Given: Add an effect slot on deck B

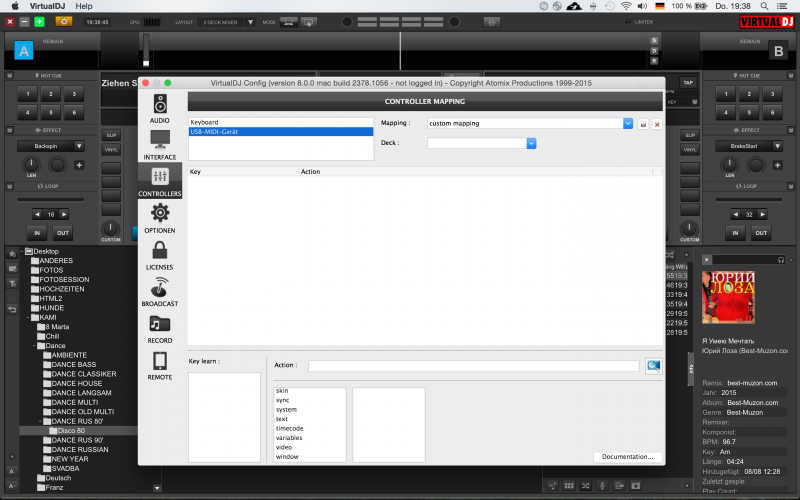Looking at the screenshot, I should [x=778, y=165].
